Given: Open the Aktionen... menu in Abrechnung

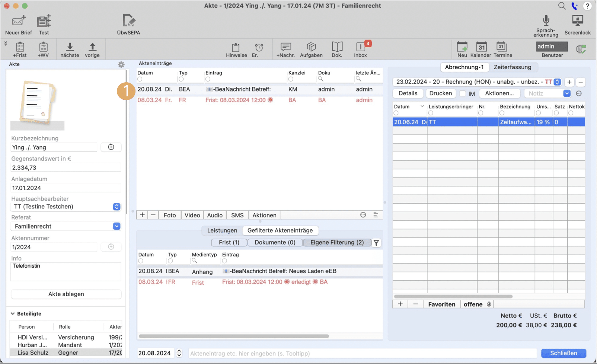Looking at the screenshot, I should (499, 93).
